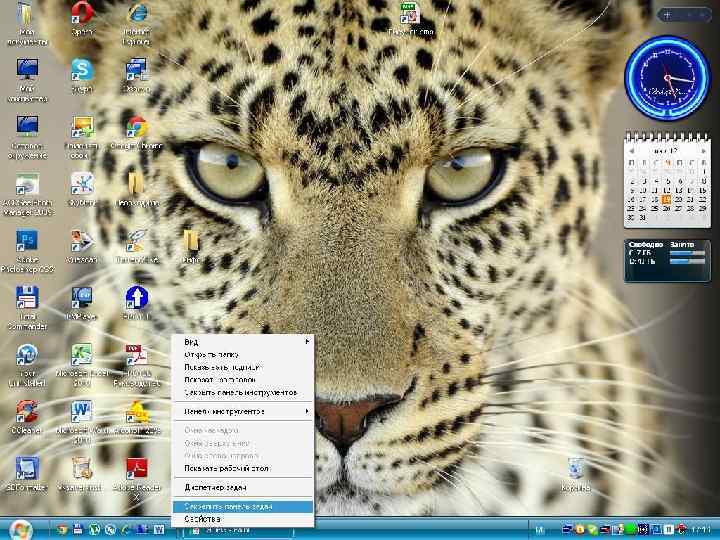
Task: Launch Internet Explorer from the desktop
Action: [x=137, y=23]
